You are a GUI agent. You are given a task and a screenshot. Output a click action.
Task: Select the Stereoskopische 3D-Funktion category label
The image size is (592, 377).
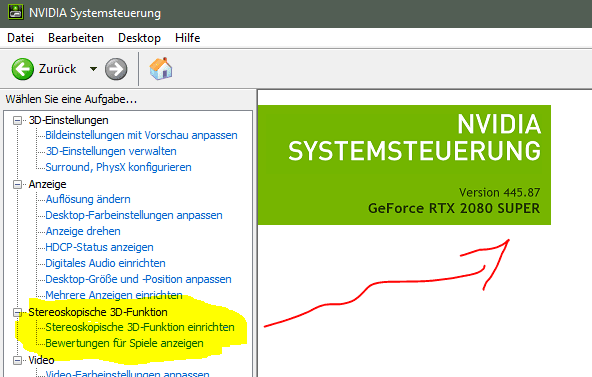pyautogui.click(x=98, y=312)
